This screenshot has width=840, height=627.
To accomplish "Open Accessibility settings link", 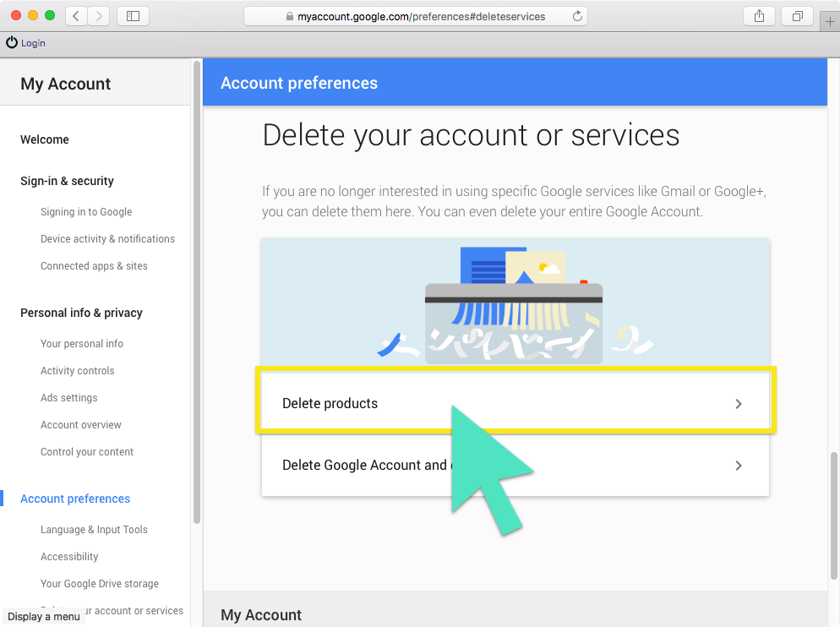I will click(x=69, y=556).
